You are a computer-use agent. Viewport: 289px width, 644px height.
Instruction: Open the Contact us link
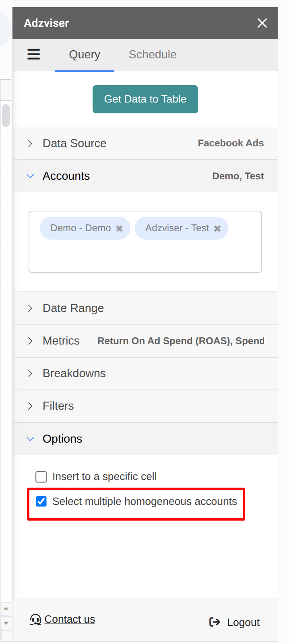point(70,619)
